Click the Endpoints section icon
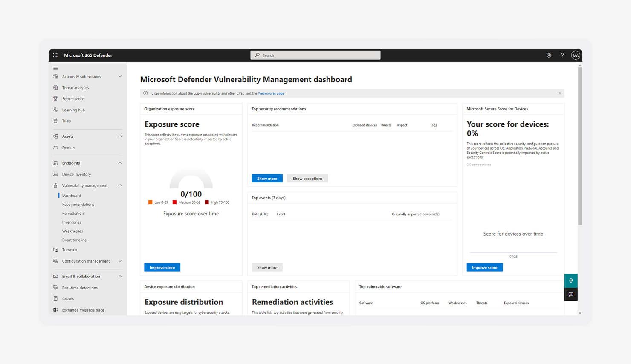 pos(55,163)
